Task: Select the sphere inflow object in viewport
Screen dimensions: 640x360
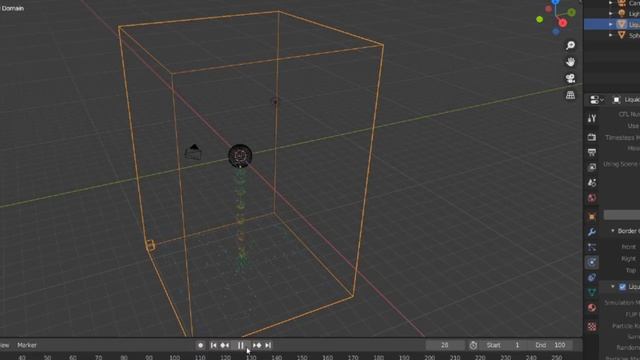Action: 240,156
